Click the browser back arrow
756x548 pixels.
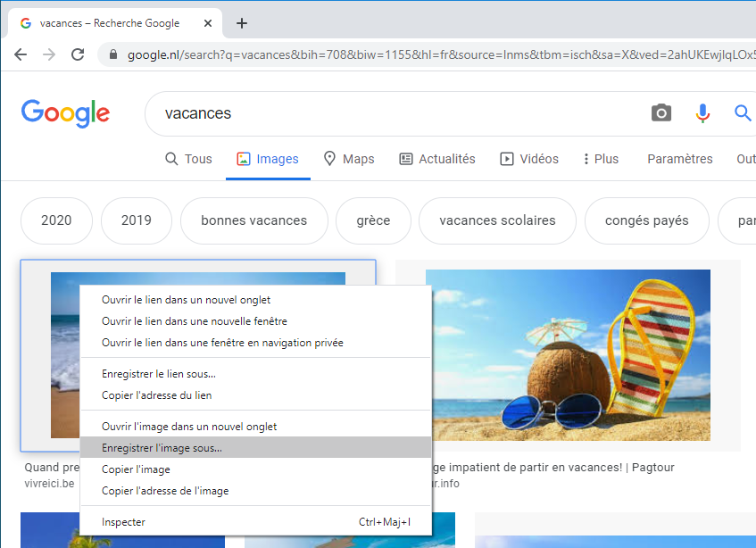pyautogui.click(x=21, y=54)
